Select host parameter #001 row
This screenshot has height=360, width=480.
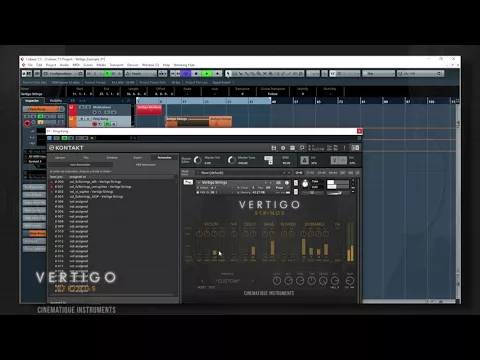(x=112, y=187)
